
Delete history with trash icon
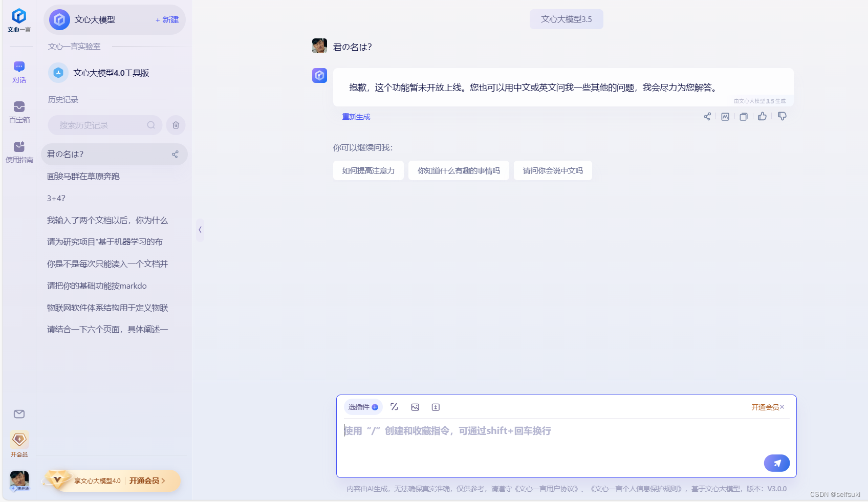tap(176, 125)
